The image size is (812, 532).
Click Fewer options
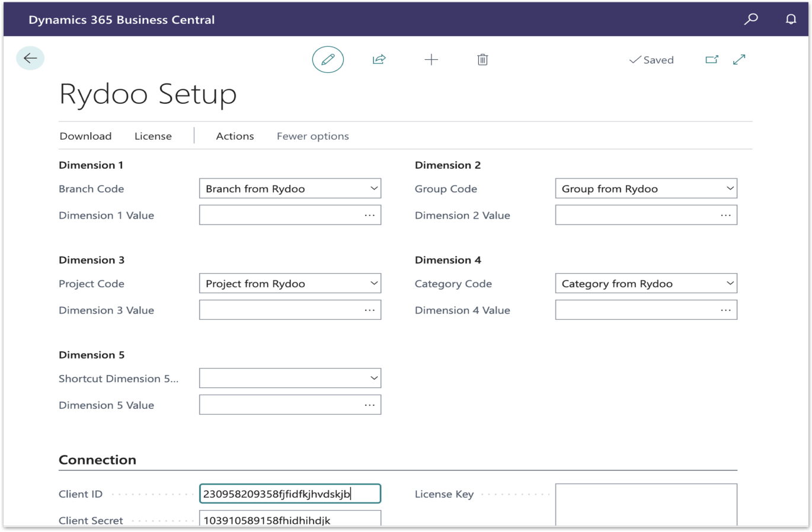(312, 136)
